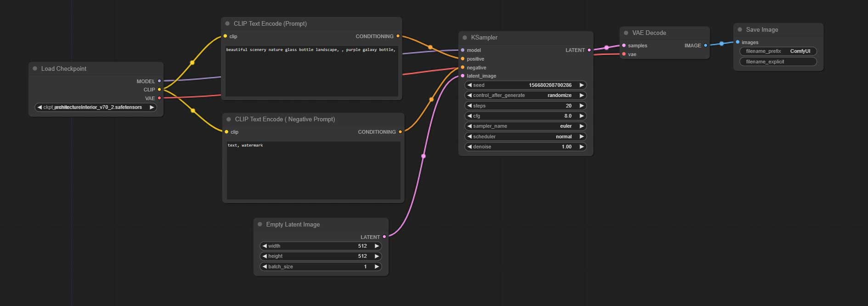The height and width of the screenshot is (306, 868).
Task: Increase steps value with right arrow
Action: point(581,106)
